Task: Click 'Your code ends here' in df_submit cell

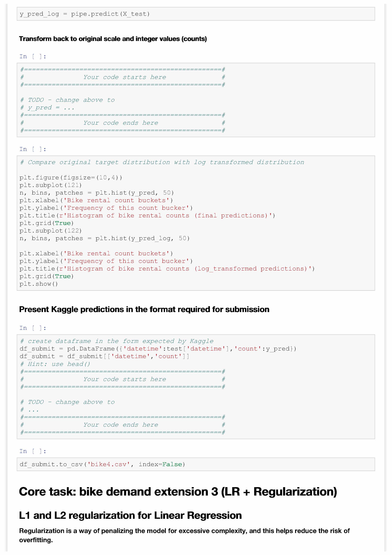Action: click(x=121, y=425)
